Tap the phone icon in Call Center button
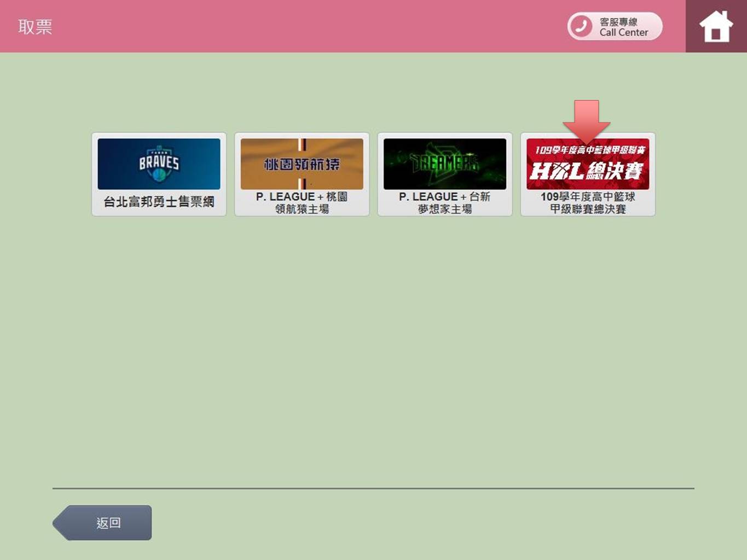 coord(581,26)
